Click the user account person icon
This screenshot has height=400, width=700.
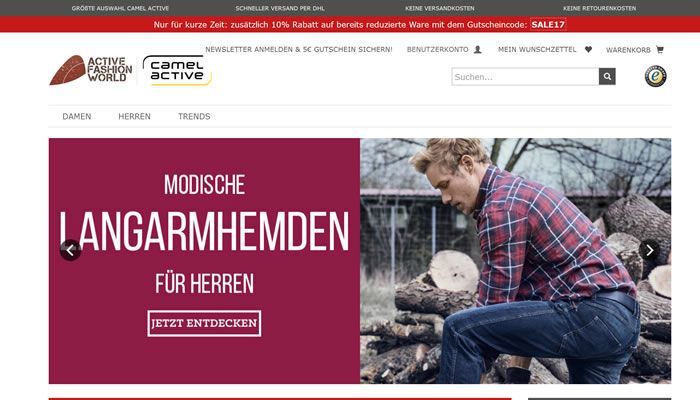478,50
